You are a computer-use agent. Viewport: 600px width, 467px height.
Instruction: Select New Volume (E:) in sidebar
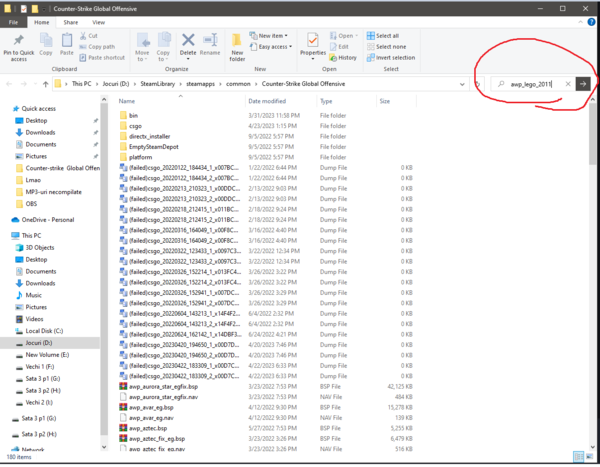[x=47, y=355]
